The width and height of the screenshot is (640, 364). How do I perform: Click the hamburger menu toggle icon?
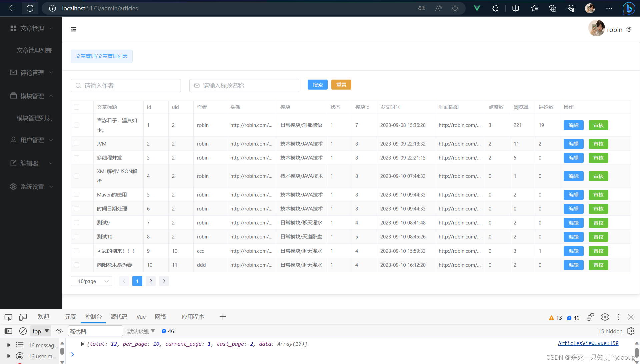[73, 29]
